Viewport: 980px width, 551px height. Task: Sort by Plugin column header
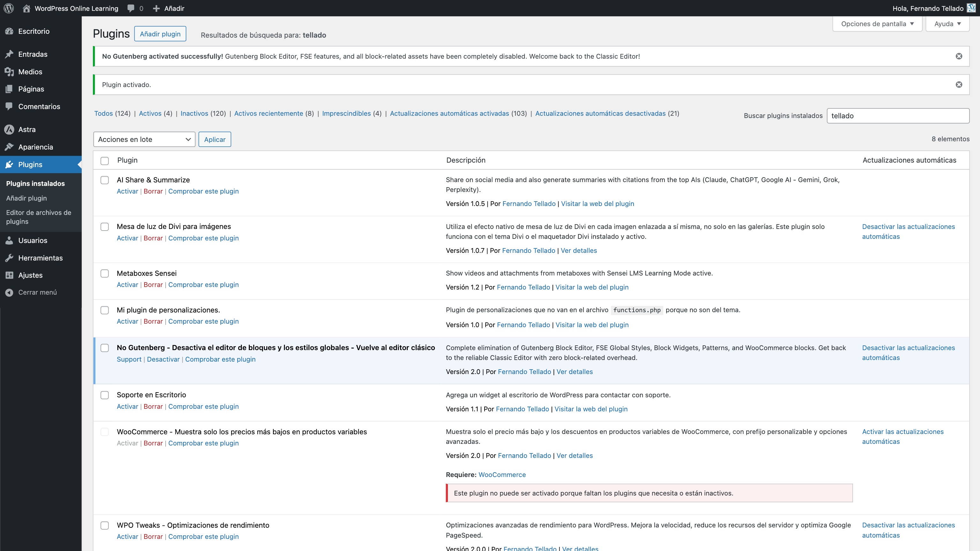[x=128, y=160]
